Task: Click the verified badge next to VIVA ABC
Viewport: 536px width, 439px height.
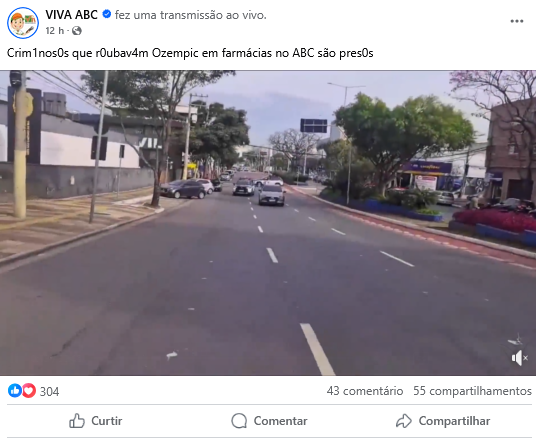Action: coord(107,14)
